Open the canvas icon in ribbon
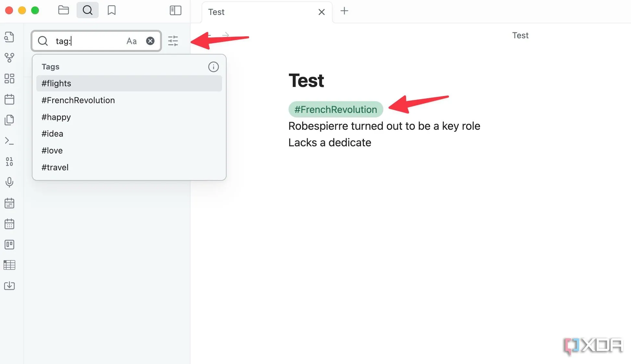 9,79
